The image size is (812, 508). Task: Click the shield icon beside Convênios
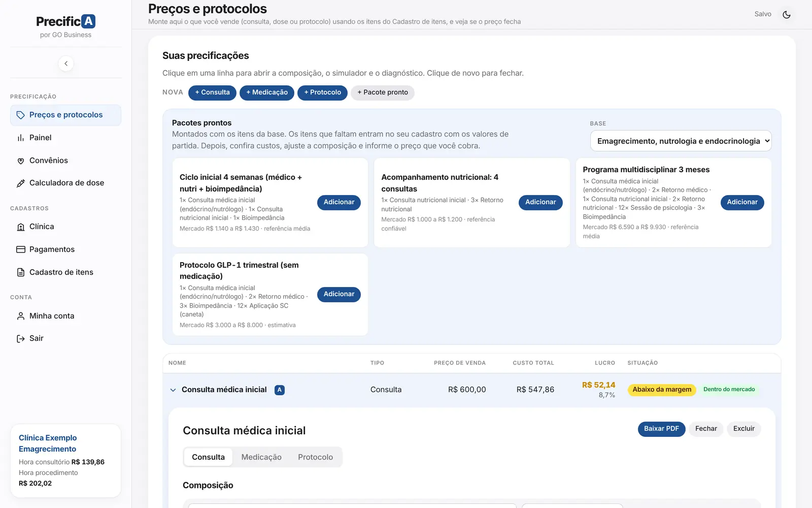(x=21, y=161)
